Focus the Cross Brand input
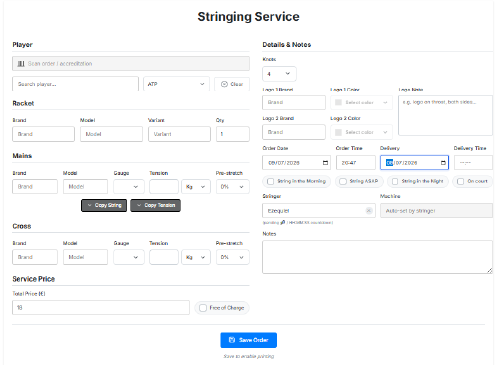 pos(35,257)
